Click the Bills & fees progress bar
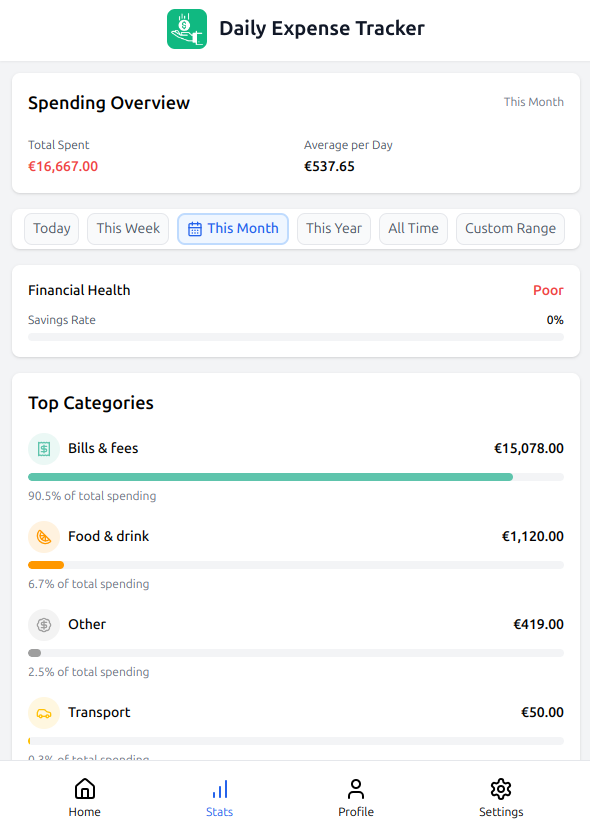This screenshot has width=590, height=836. click(296, 477)
